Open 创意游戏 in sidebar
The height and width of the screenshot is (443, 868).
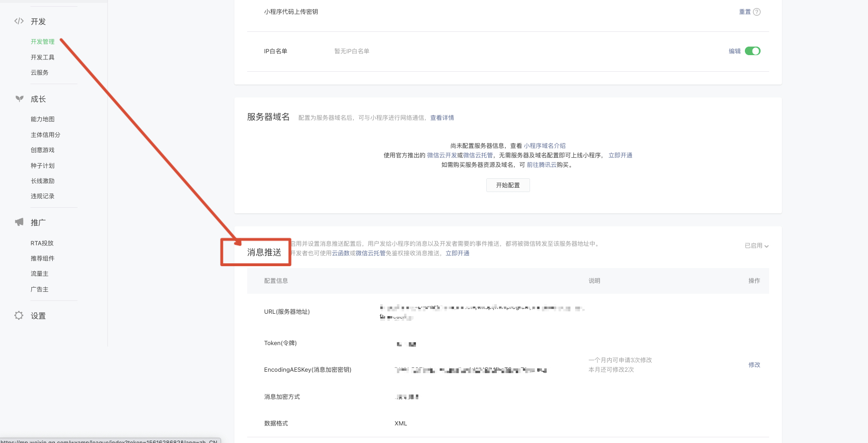(x=43, y=150)
